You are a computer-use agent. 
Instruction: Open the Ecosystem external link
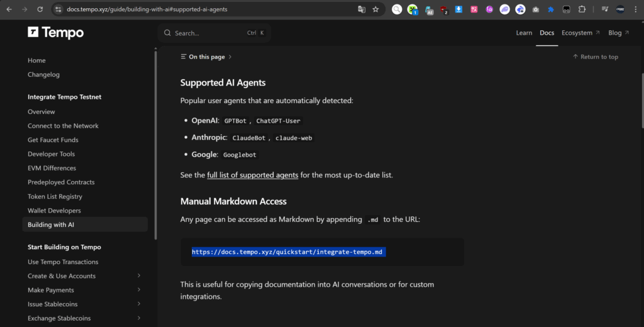click(580, 33)
